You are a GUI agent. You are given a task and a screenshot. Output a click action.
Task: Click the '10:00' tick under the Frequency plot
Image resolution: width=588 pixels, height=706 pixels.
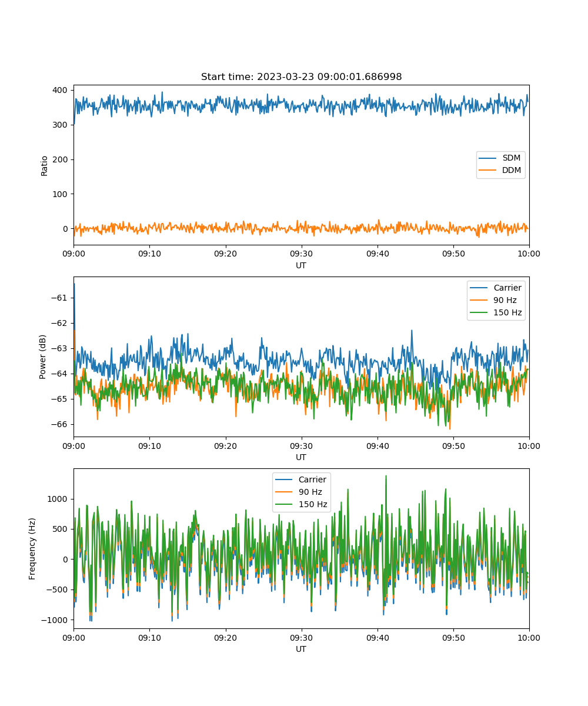click(529, 638)
